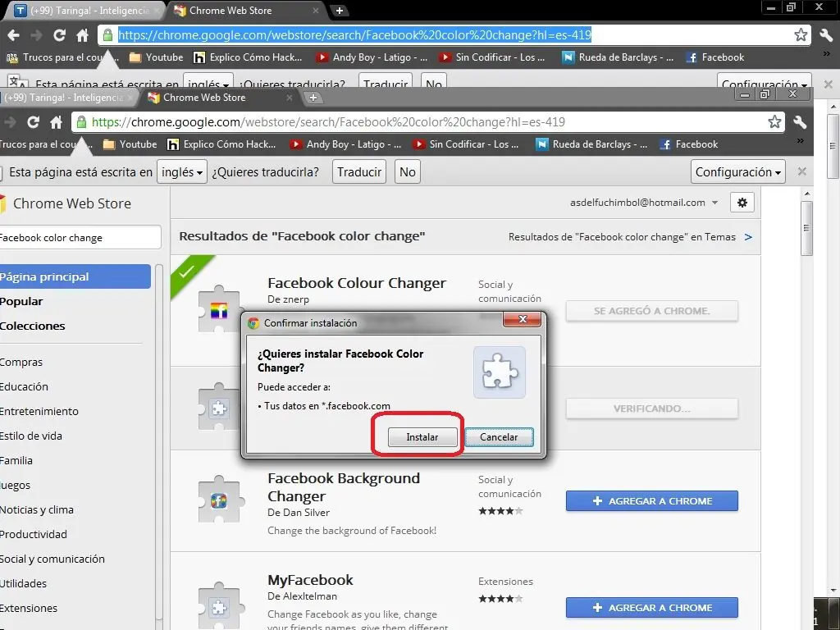Image resolution: width=840 pixels, height=630 pixels.
Task: Open the wrench menu in the outer Chrome window
Action: pyautogui.click(x=826, y=35)
